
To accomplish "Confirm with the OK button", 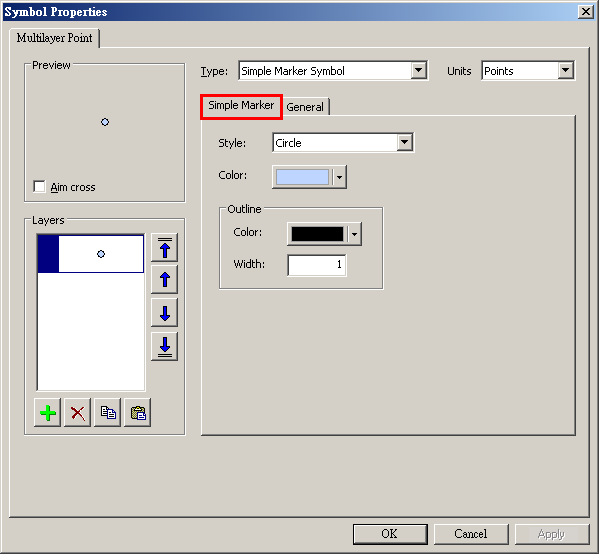I will coord(390,534).
